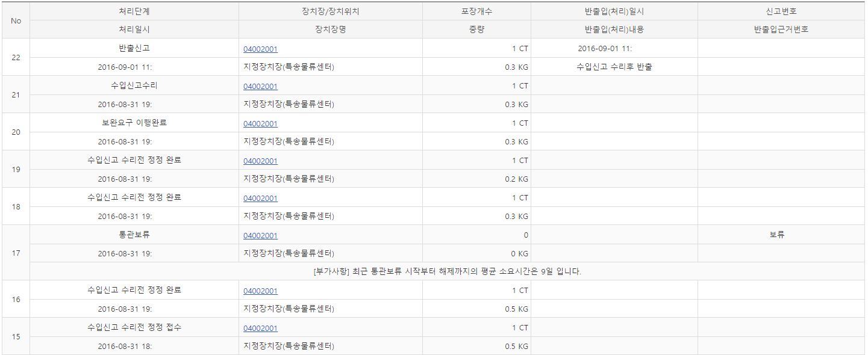Click the 처리단계 column header
The width and height of the screenshot is (868, 355).
134,11
